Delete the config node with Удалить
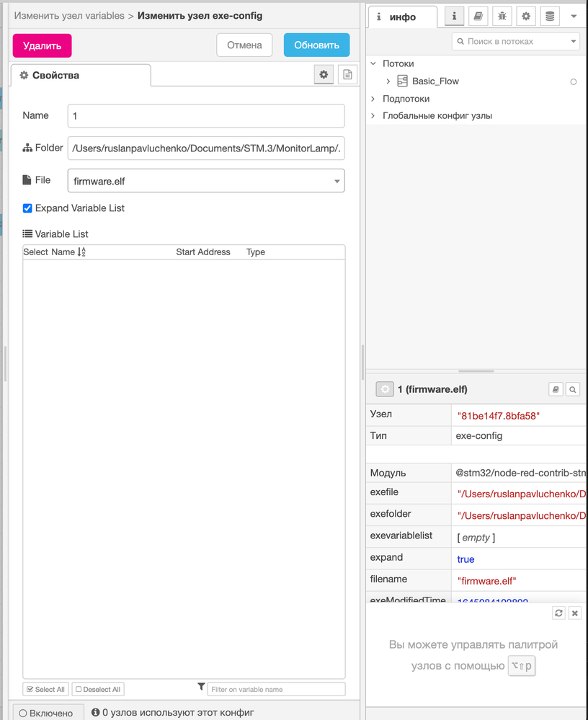Screen dimensions: 588x720 (x=43, y=45)
